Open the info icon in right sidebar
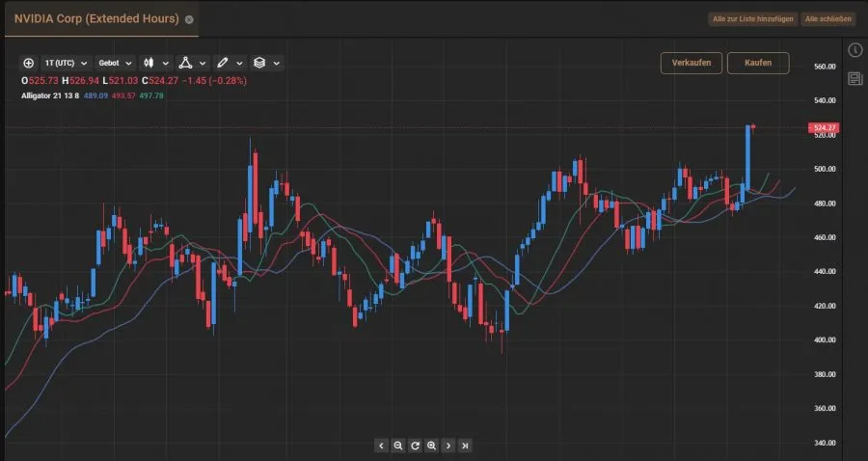 tap(855, 50)
